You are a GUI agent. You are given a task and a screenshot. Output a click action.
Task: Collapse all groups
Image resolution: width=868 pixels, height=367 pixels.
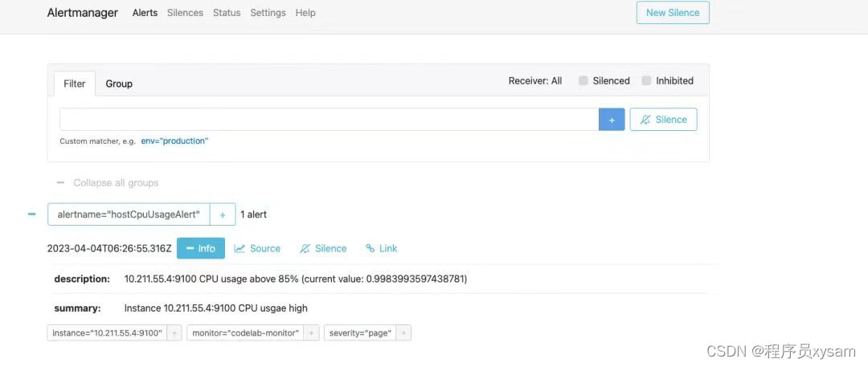pyautogui.click(x=108, y=182)
